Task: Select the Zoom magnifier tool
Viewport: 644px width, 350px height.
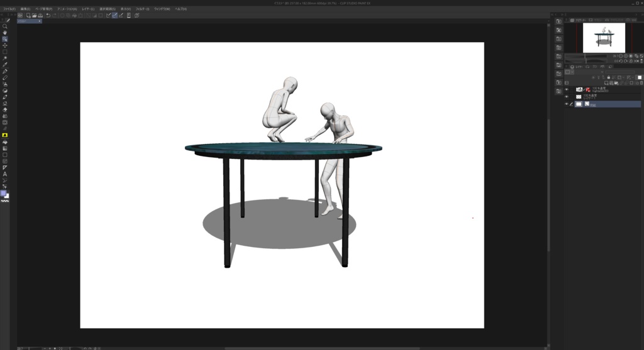Action: coord(5,26)
